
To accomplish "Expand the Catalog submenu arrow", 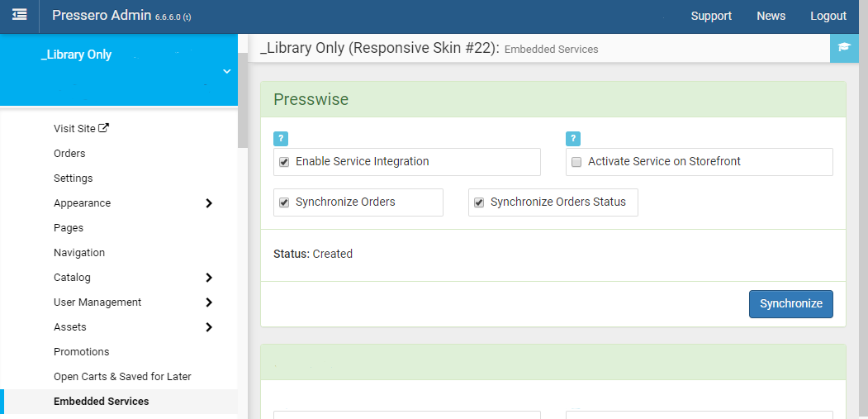I will (209, 277).
